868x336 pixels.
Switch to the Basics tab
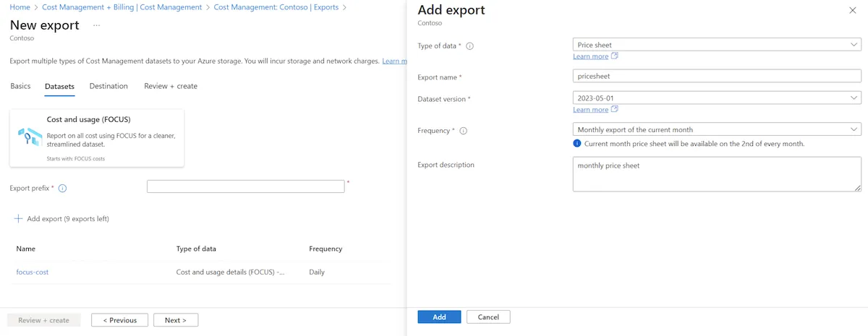[x=20, y=86]
